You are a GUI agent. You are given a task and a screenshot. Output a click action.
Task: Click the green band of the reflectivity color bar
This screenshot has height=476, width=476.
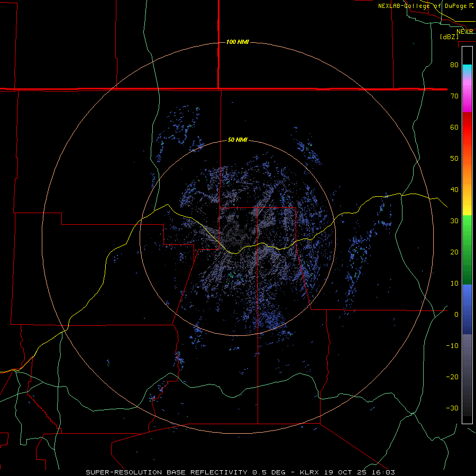coord(467,250)
